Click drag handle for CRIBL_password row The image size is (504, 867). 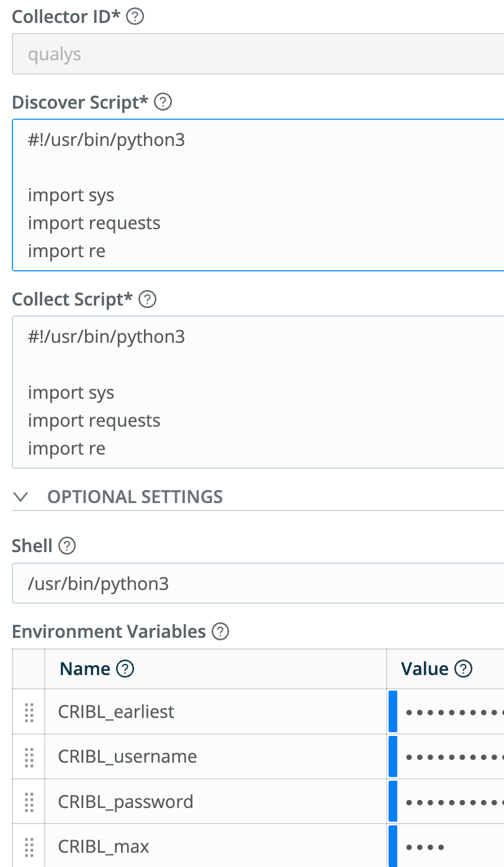tap(29, 802)
